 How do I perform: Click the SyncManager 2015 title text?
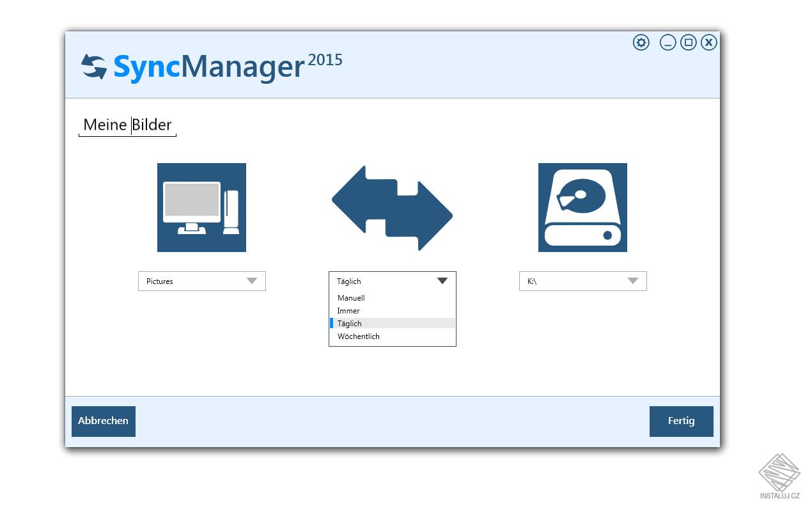pyautogui.click(x=228, y=67)
